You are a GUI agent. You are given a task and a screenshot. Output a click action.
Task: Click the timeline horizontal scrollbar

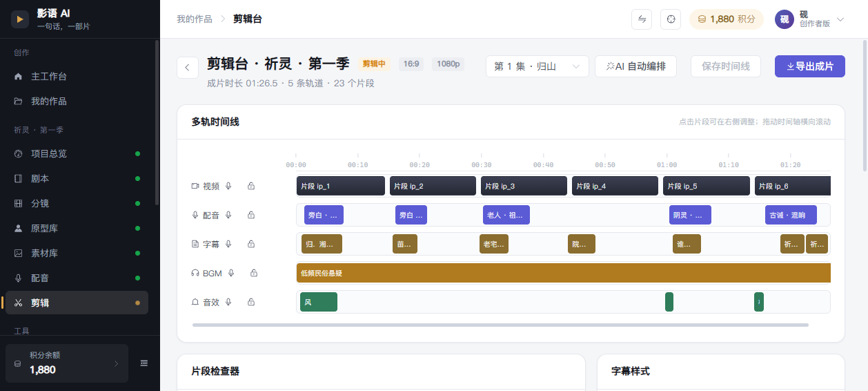(x=500, y=325)
